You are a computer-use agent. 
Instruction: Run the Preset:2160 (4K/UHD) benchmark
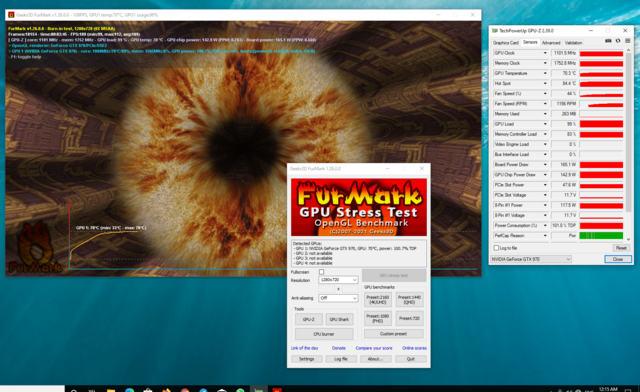[378, 300]
